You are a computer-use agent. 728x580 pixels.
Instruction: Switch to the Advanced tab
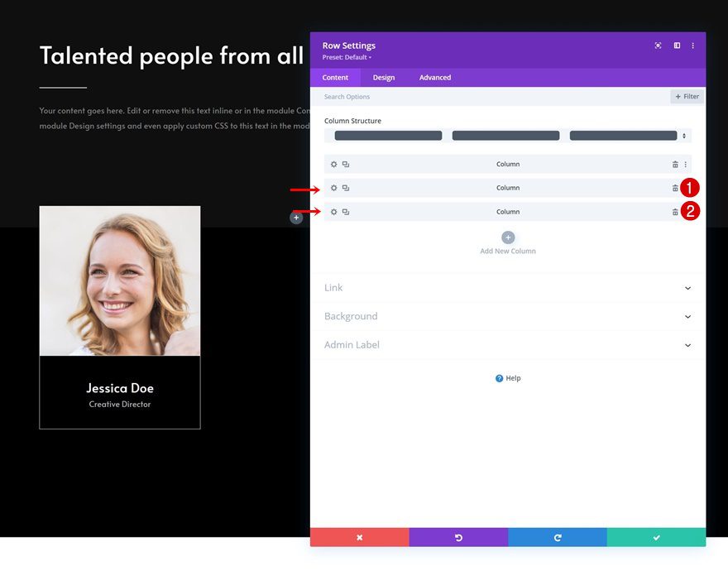click(x=434, y=77)
